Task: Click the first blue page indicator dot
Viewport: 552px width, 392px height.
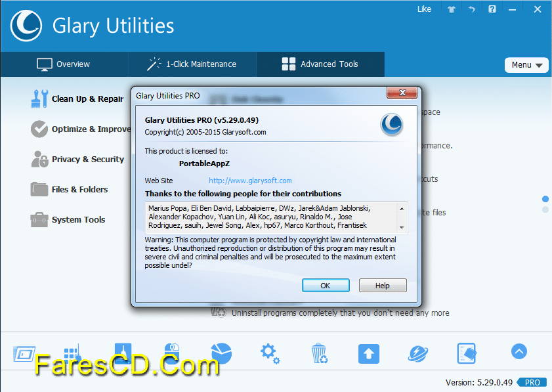Action: [545, 200]
